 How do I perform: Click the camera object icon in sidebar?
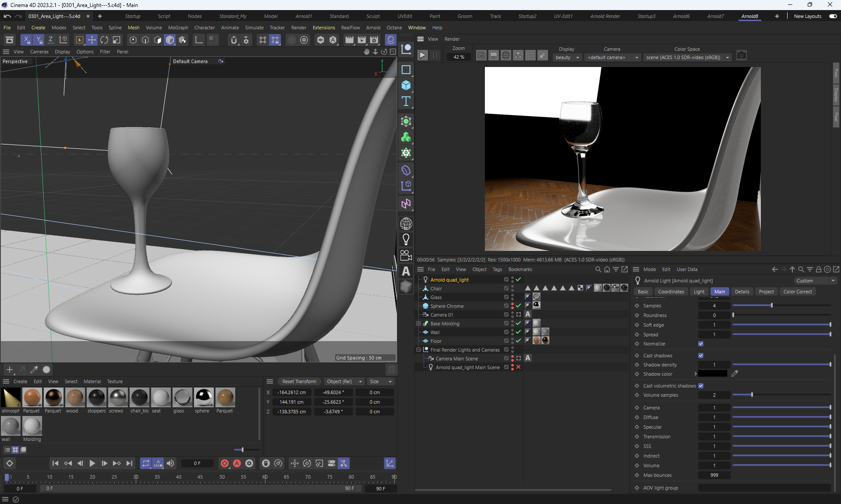(x=406, y=255)
